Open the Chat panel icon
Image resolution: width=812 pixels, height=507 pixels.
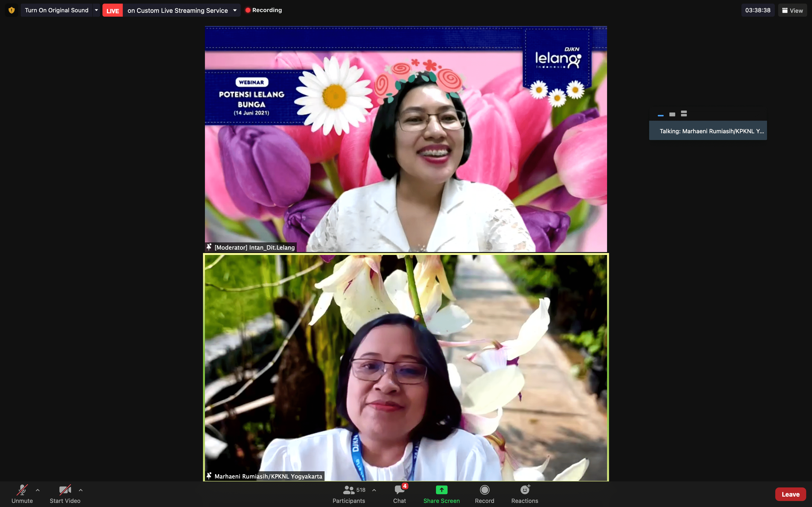[399, 490]
